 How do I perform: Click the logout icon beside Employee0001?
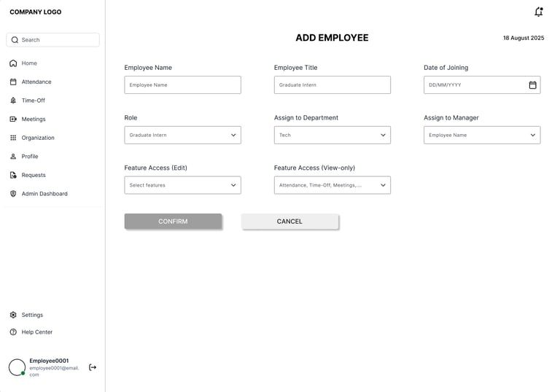tap(93, 367)
